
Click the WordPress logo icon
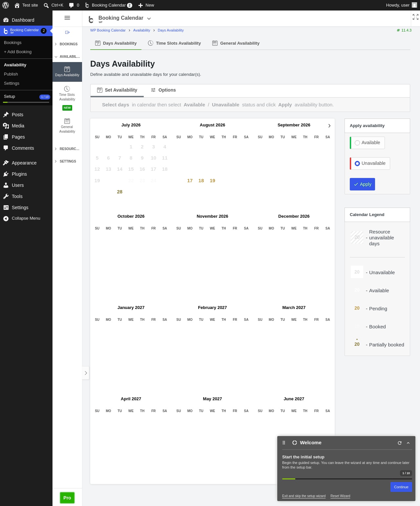pos(6,5)
